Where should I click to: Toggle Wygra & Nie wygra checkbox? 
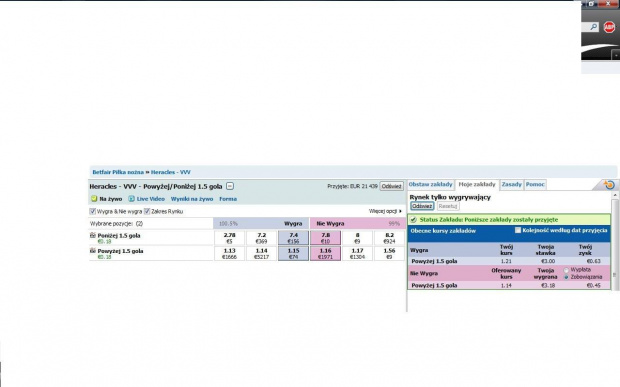93,211
